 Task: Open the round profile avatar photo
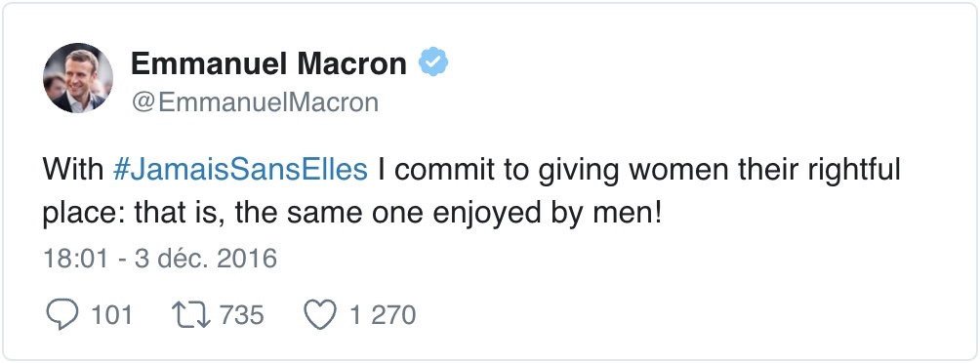pos(78,78)
